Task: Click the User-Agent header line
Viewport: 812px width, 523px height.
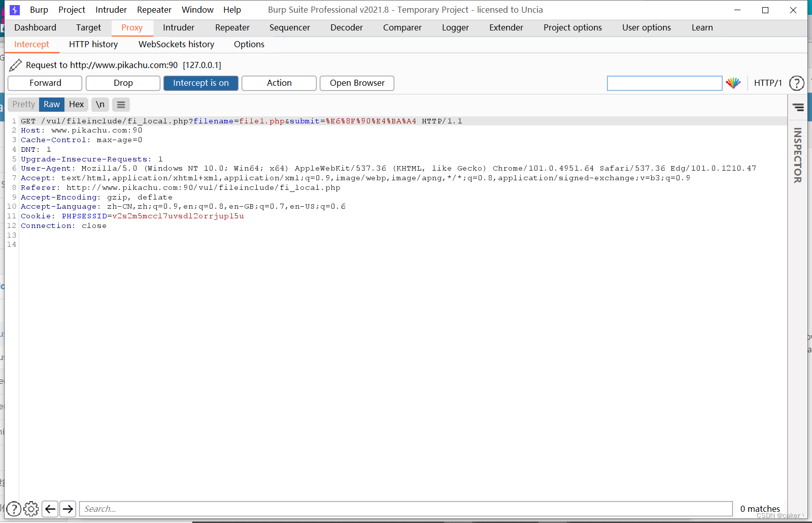Action: pyautogui.click(x=388, y=169)
